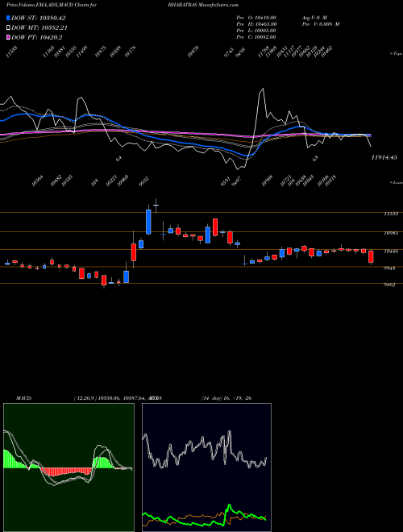Click the 10070 tops label above the EMA chart
This screenshot has height=532, width=403.
tap(193, 52)
